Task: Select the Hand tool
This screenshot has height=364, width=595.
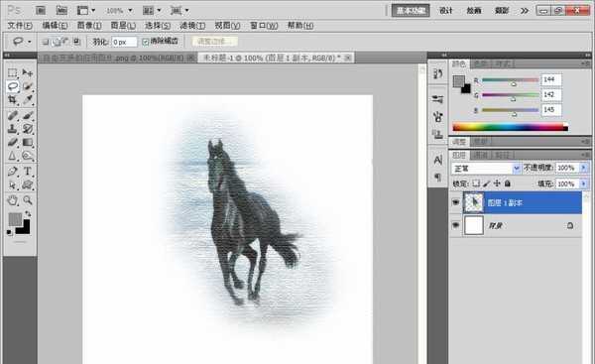Action: [13, 200]
